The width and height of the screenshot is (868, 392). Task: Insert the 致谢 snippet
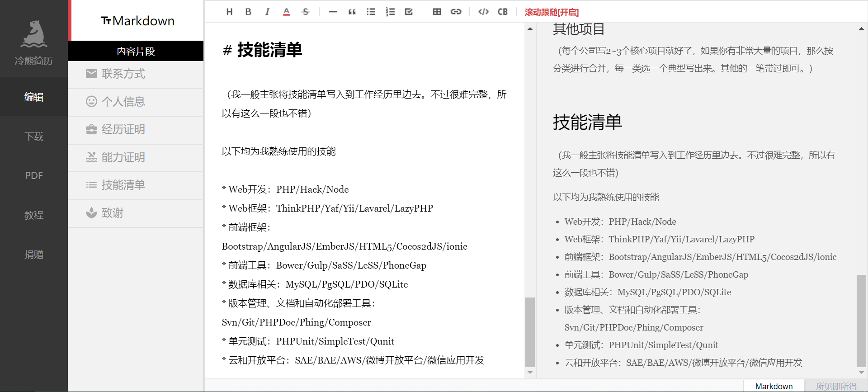(x=136, y=213)
